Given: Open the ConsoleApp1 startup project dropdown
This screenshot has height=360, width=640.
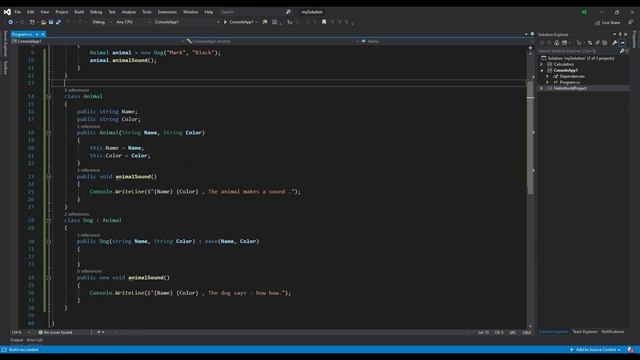Looking at the screenshot, I should click(187, 22).
